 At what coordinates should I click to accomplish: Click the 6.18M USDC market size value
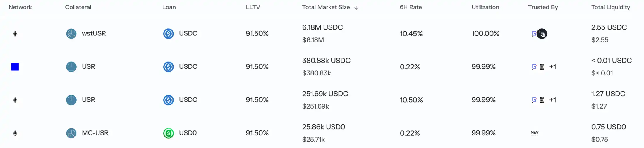point(322,27)
